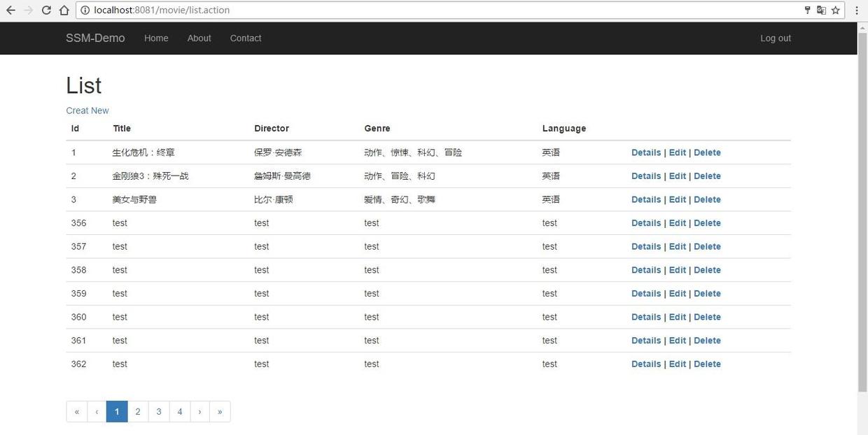View Details for row 360
This screenshot has height=435, width=868.
(x=646, y=318)
